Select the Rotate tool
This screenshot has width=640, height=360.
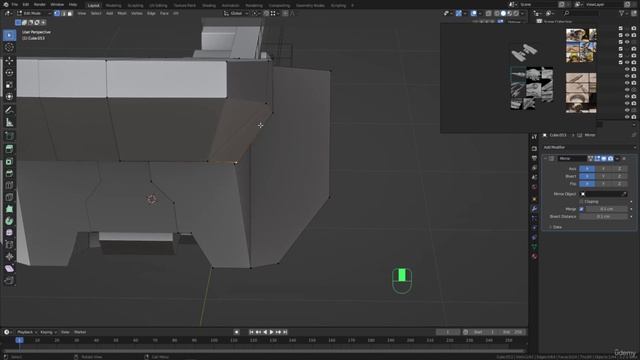(x=9, y=73)
